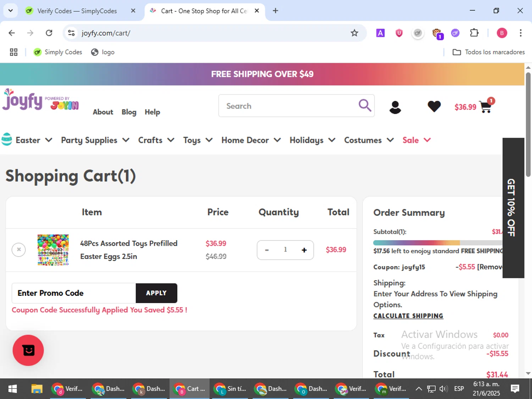Viewport: 532px width, 399px height.
Task: Remove the Easter Eggs item from cart
Action: point(19,250)
